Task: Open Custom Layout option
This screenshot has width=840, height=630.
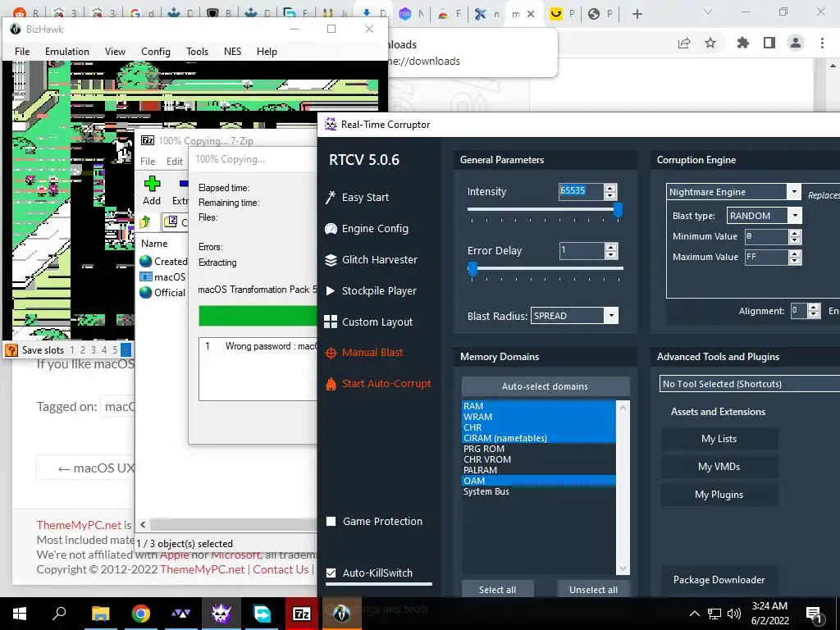Action: coord(368,322)
